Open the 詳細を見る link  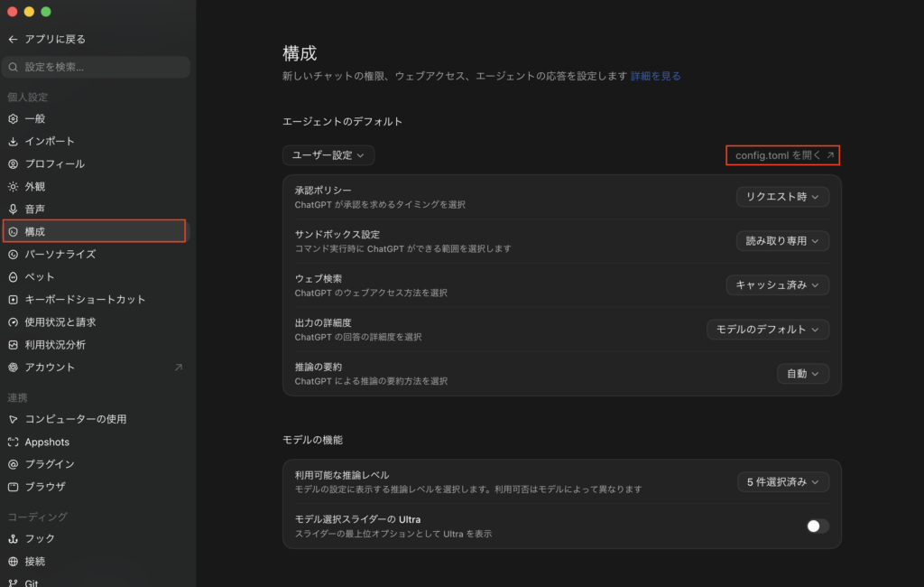coord(655,76)
